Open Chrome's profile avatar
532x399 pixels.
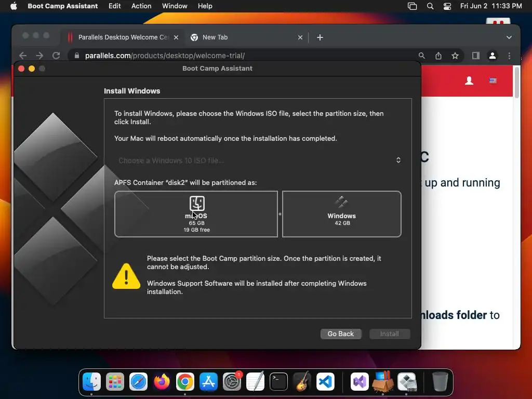tap(493, 55)
